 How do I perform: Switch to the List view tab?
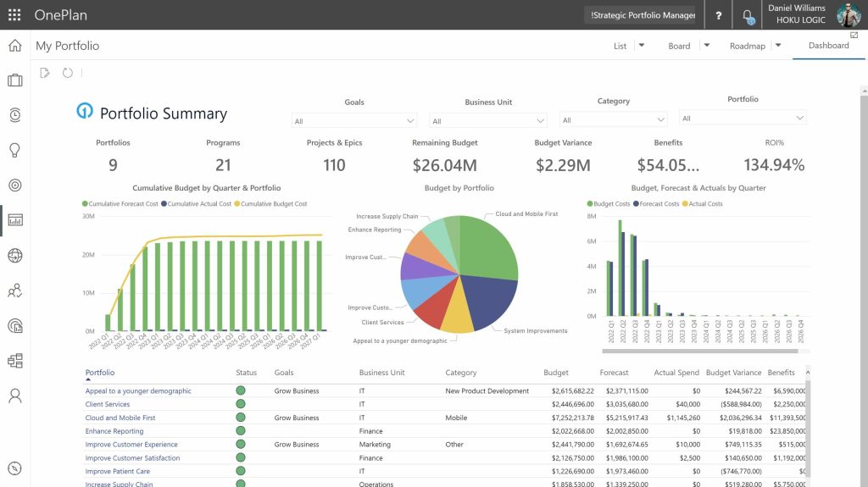[x=620, y=46]
